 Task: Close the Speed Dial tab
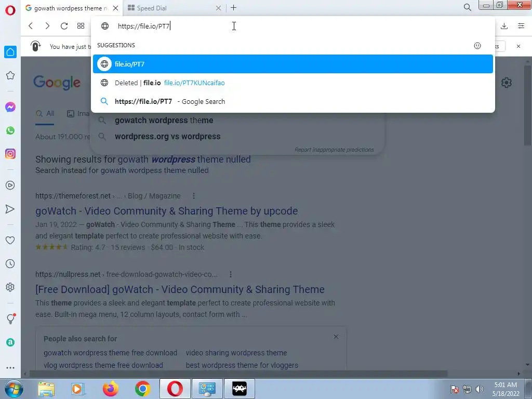point(219,8)
